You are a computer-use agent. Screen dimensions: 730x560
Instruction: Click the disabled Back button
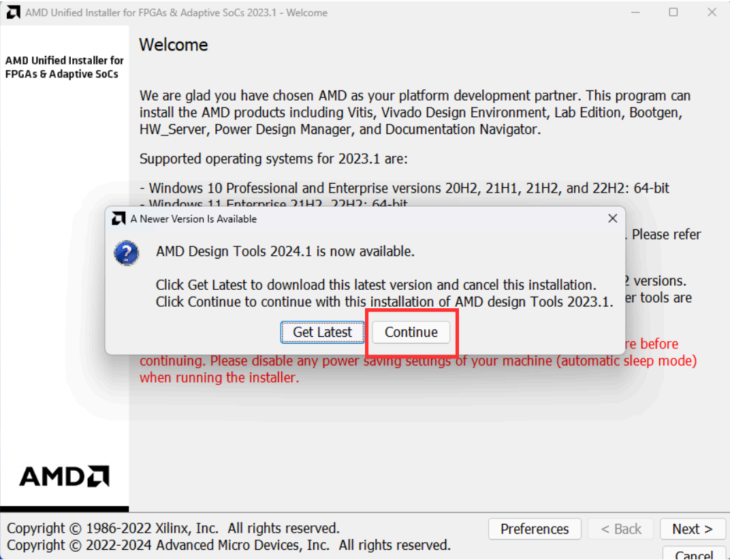621,529
